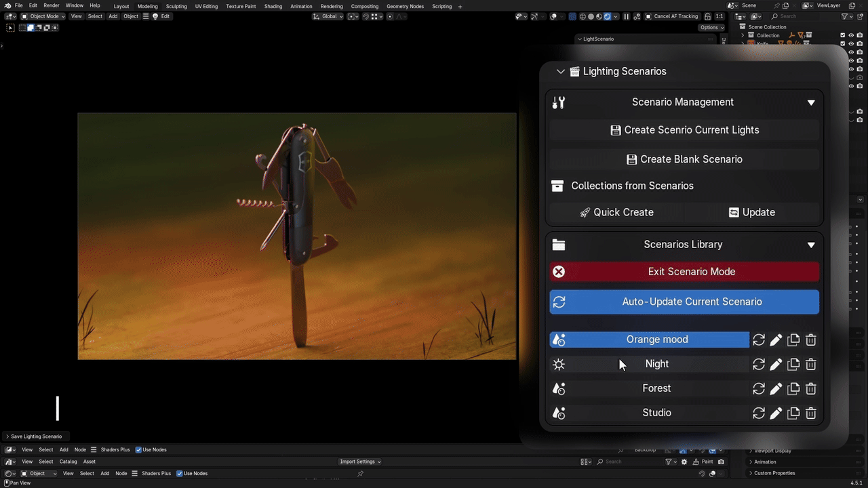Delete the Forest scenario
Screen dimensions: 868x488
coord(811,388)
